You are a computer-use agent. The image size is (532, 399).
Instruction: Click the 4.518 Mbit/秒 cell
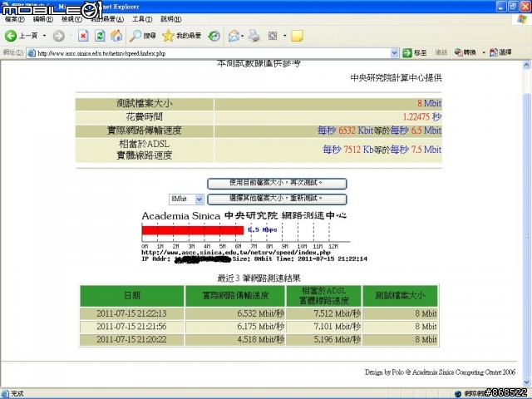234,340
